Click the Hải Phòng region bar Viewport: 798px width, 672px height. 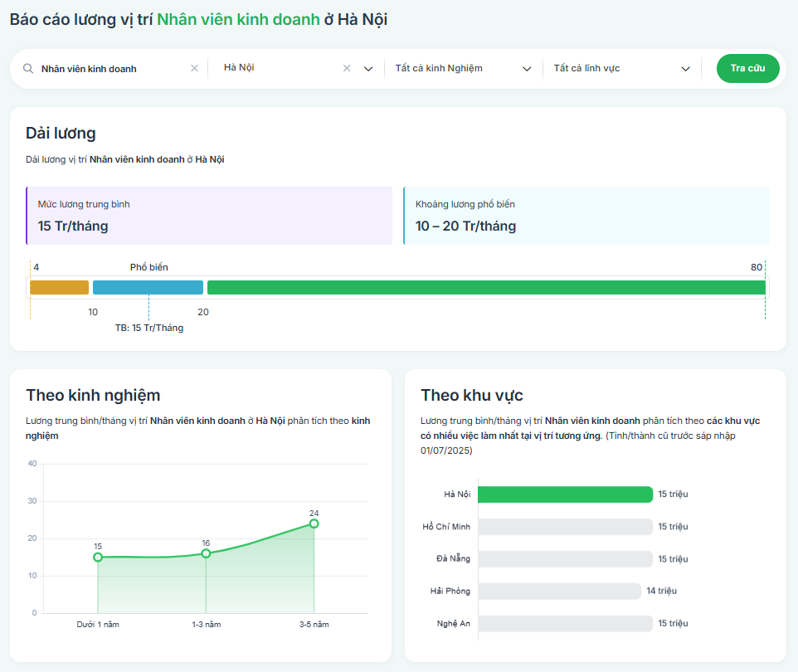click(x=559, y=591)
